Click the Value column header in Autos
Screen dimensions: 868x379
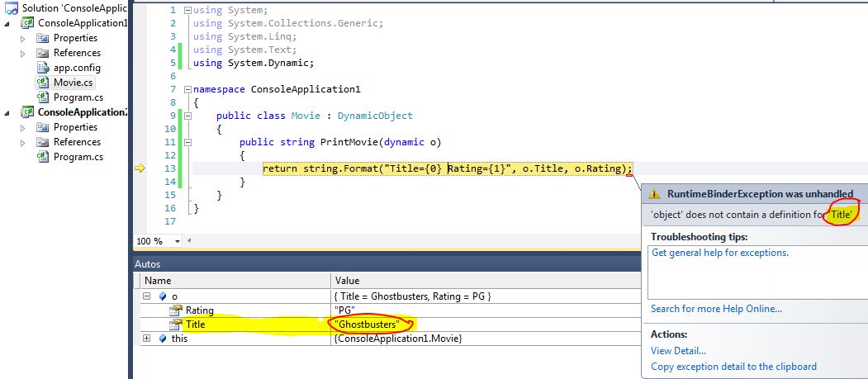click(485, 281)
